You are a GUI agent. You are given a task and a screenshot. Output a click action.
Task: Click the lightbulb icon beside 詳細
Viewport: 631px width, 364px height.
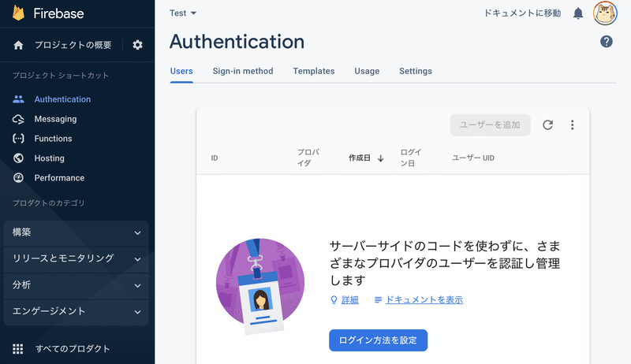[334, 300]
